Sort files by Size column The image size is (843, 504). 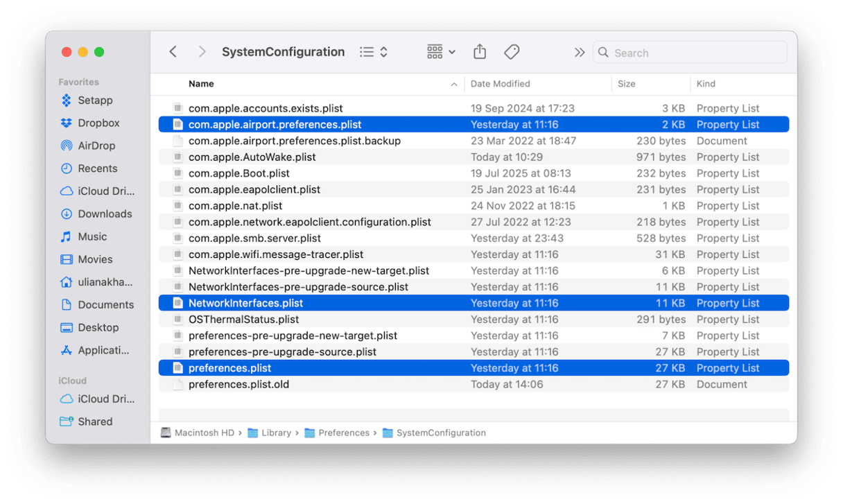tap(626, 84)
